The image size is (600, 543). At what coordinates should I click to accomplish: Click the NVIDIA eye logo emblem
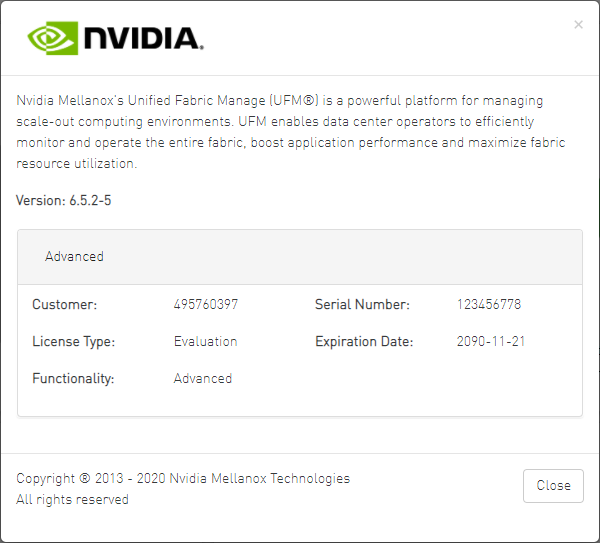pyautogui.click(x=51, y=38)
